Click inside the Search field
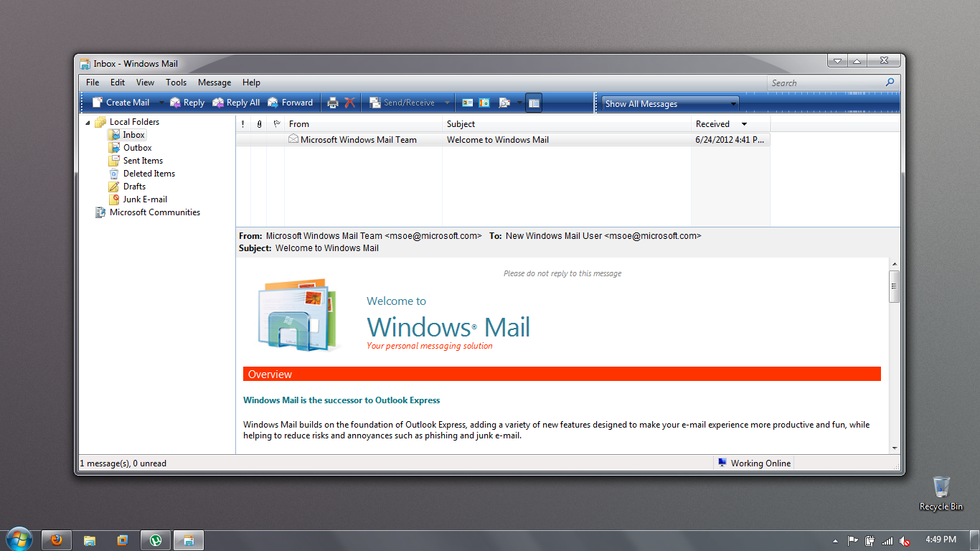980x551 pixels. coord(825,82)
